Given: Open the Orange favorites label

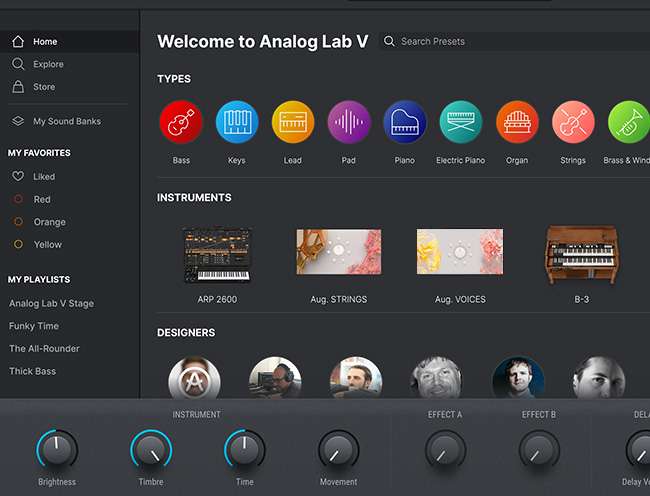Looking at the screenshot, I should [x=49, y=222].
